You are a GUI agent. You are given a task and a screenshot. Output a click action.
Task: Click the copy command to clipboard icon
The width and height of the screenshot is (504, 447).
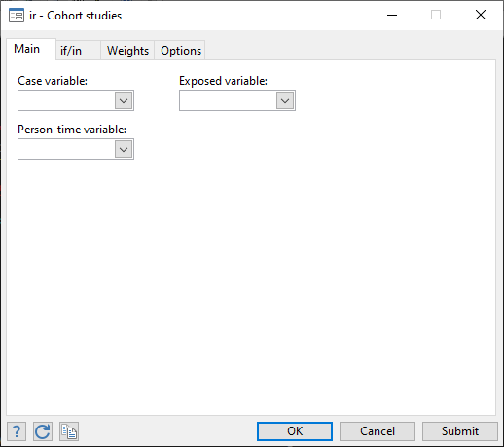(x=69, y=431)
